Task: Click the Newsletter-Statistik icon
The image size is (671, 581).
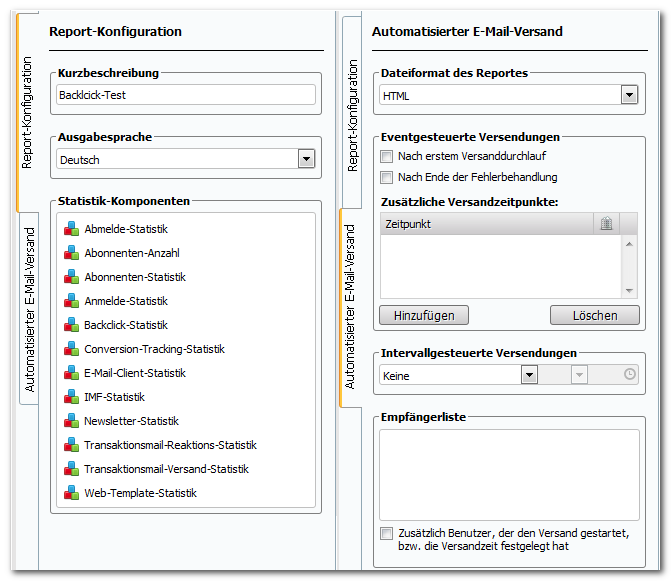Action: coord(71,421)
